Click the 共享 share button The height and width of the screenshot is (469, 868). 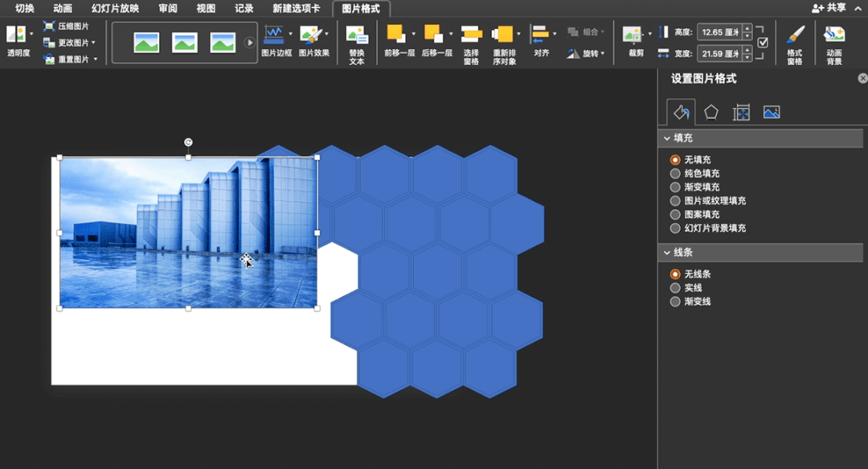(829, 8)
